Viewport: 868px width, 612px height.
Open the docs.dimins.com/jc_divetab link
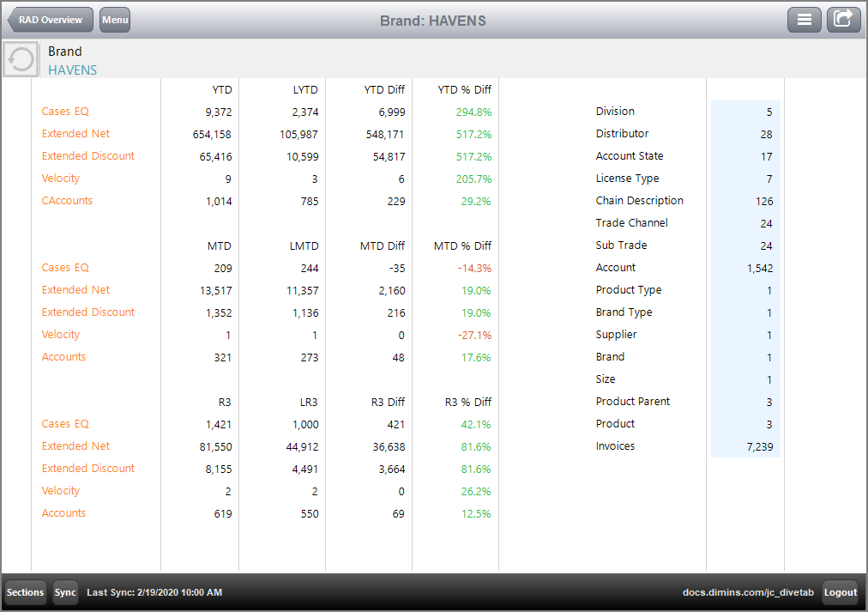point(749,592)
